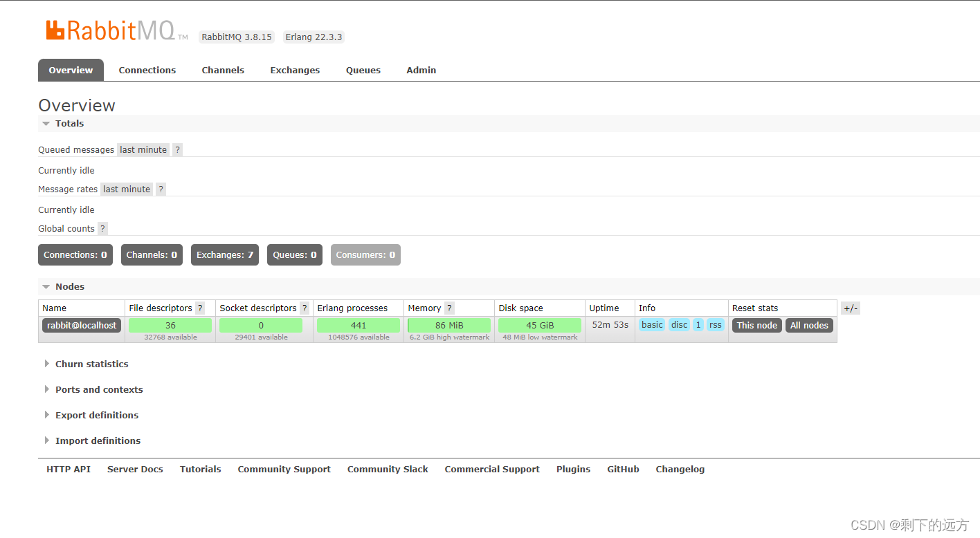Click the Erlang processes column header

[x=352, y=308]
